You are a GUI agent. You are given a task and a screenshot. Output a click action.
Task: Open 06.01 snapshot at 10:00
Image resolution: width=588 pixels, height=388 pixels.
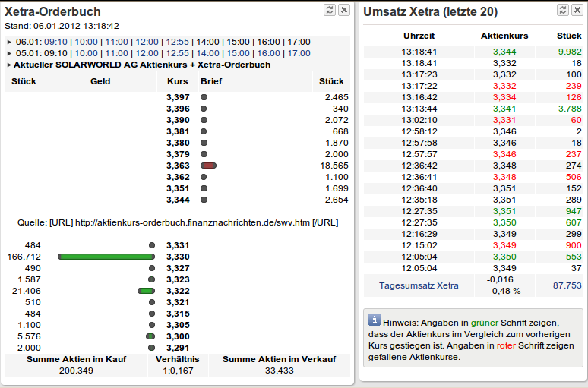click(x=87, y=42)
